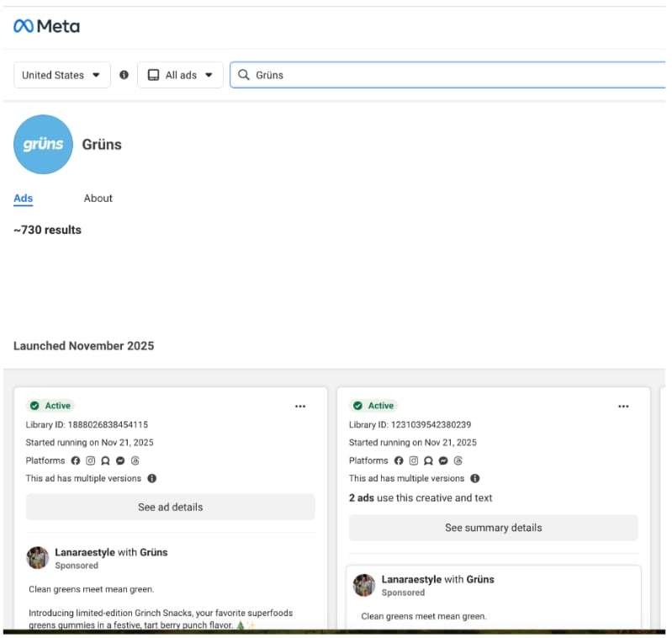The image size is (672, 638).
Task: Click Lanaraestyle avatar below See ad details
Action: pyautogui.click(x=38, y=557)
